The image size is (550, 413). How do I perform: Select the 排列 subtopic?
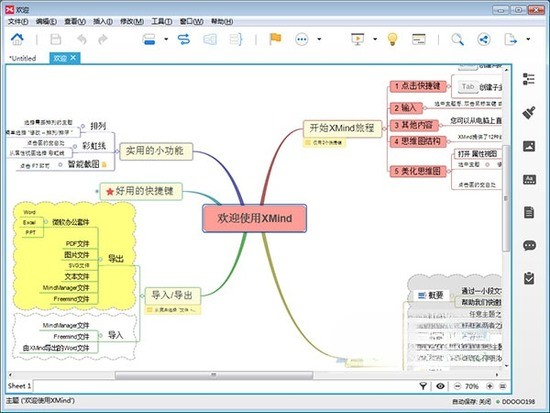[98, 126]
